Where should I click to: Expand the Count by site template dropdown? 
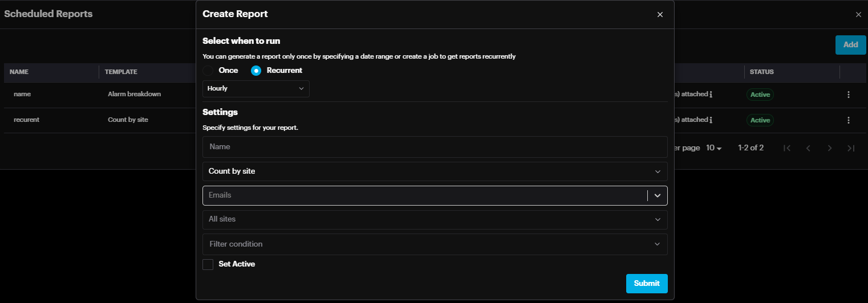pos(435,171)
